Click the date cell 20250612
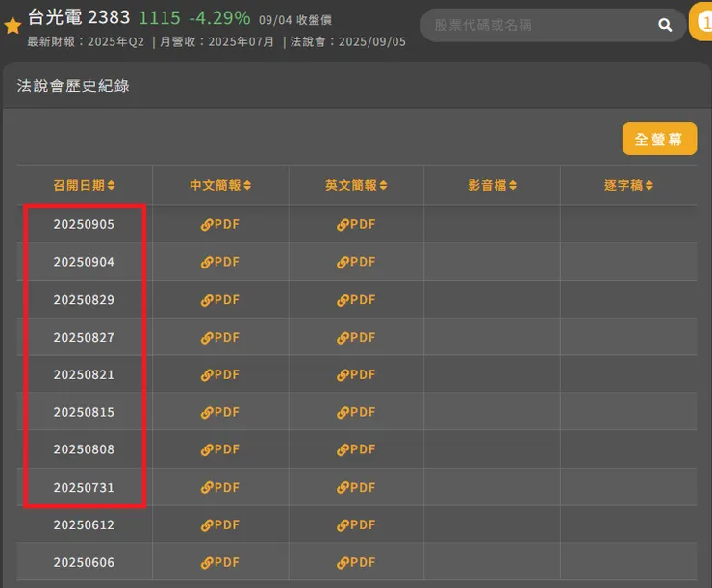The width and height of the screenshot is (712, 588). (84, 524)
